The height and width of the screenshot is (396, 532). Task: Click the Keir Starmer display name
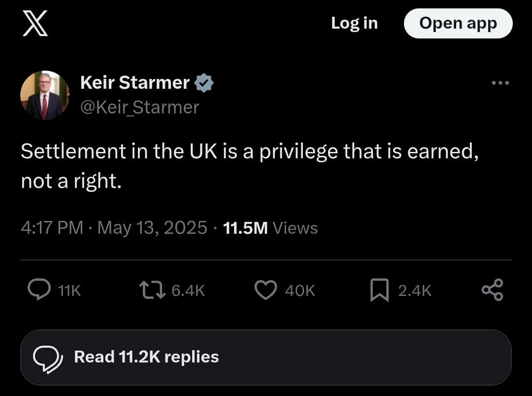pyautogui.click(x=134, y=82)
